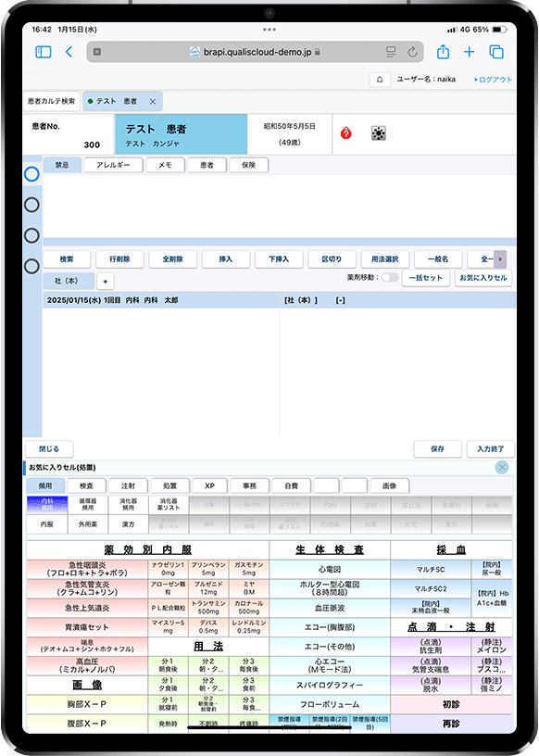Click the 社（本）insurance tab
Screen dimensions: 539x756
coord(67,281)
